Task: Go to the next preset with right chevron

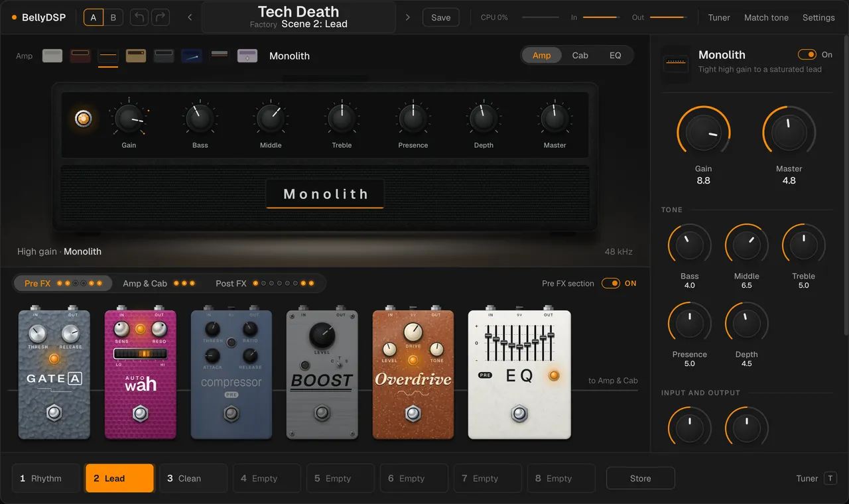Action: 407,17
